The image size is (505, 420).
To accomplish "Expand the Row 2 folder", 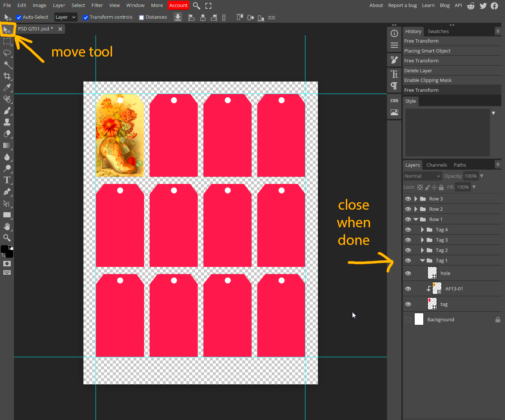I will [x=416, y=209].
